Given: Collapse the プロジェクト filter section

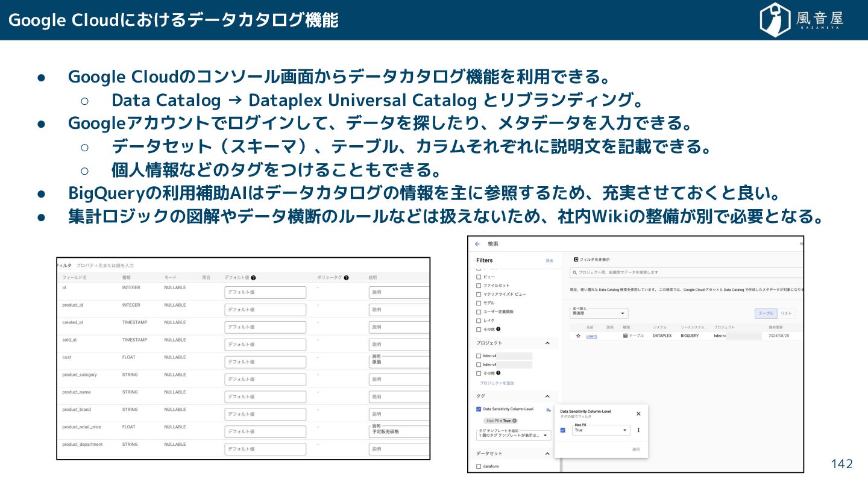Looking at the screenshot, I should [x=547, y=343].
